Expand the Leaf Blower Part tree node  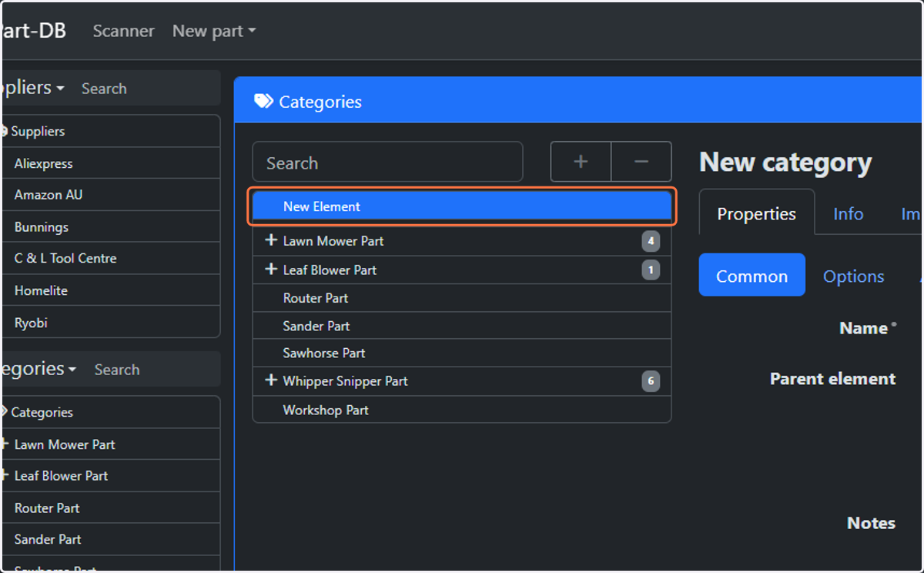point(270,270)
